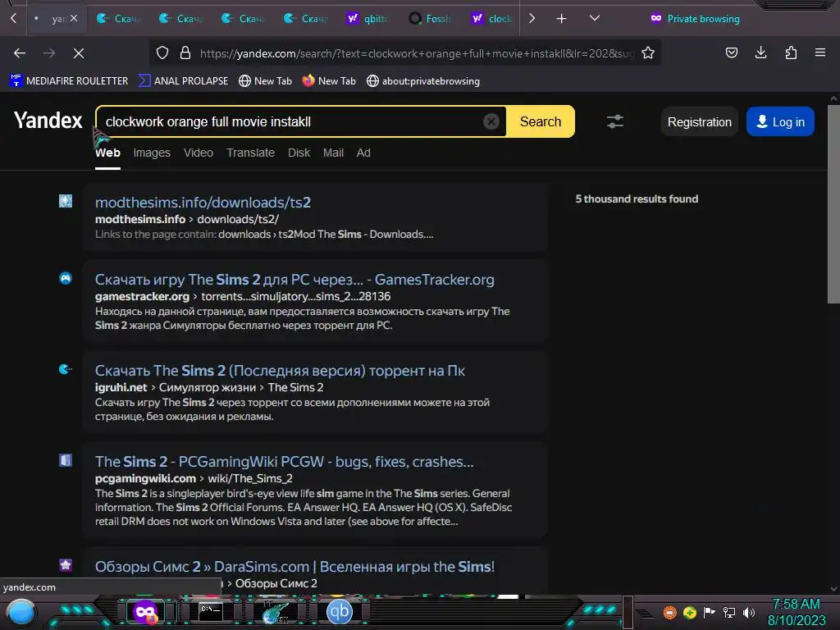Close the current Yandex tab

pyautogui.click(x=74, y=18)
